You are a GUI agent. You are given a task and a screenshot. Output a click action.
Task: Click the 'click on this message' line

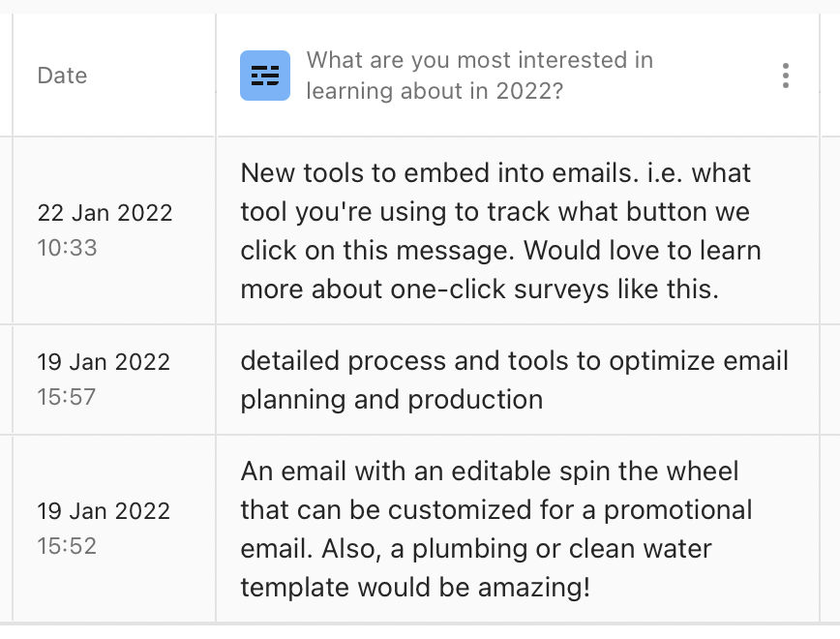click(x=500, y=250)
